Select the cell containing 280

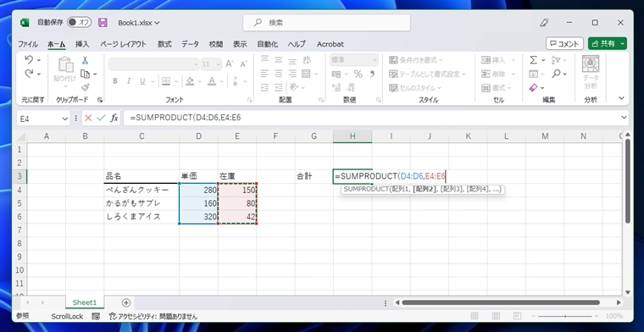click(199, 190)
